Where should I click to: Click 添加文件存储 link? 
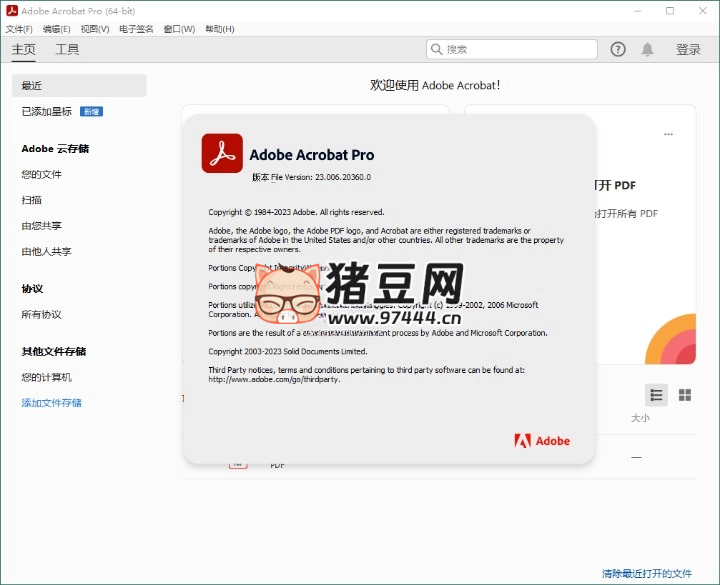pyautogui.click(x=52, y=403)
